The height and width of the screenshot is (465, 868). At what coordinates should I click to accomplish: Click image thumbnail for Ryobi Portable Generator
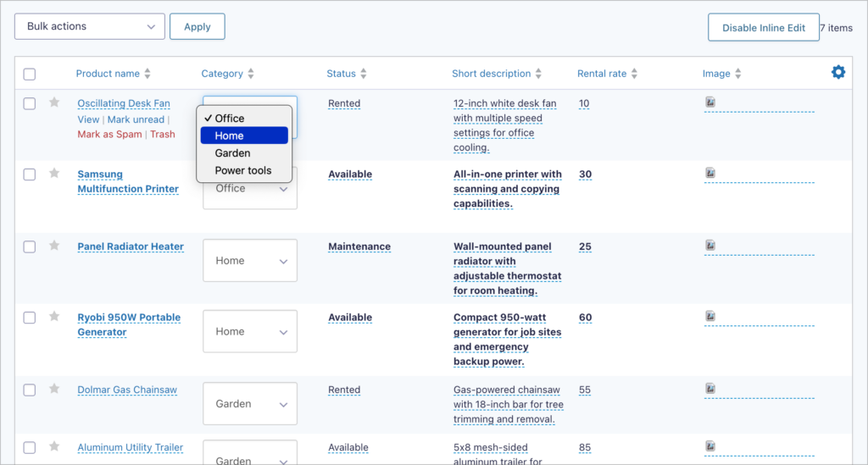(x=710, y=316)
